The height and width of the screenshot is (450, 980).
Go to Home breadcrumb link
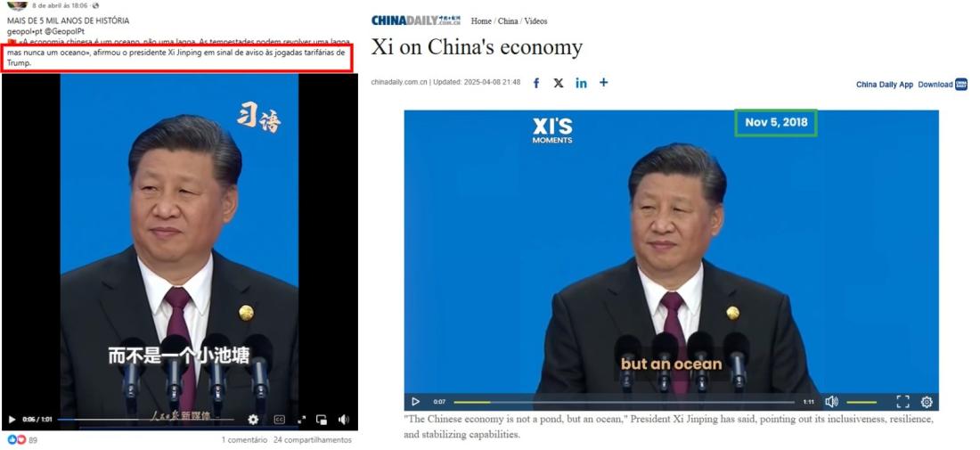(480, 21)
